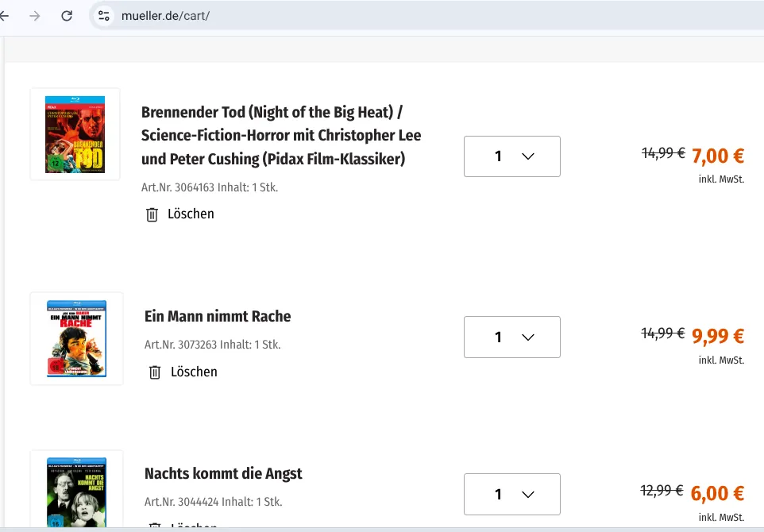The width and height of the screenshot is (764, 532).
Task: Click the browser forward arrow
Action: [34, 16]
